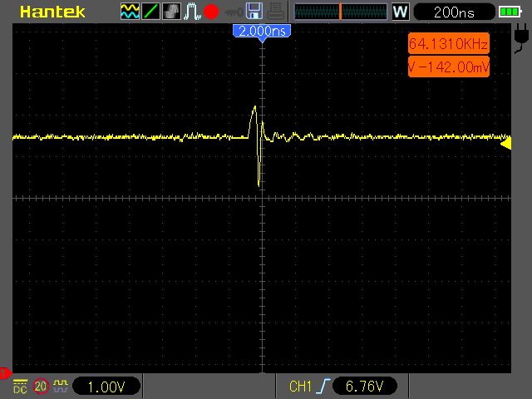This screenshot has width=532, height=399.
Task: Click the yellow waveform spike peak
Action: coord(255,107)
